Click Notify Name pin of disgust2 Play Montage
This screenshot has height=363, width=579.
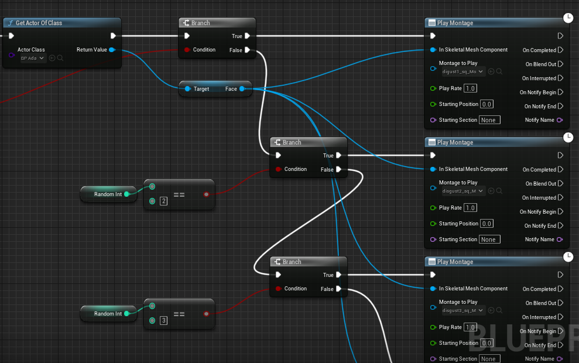coord(560,239)
